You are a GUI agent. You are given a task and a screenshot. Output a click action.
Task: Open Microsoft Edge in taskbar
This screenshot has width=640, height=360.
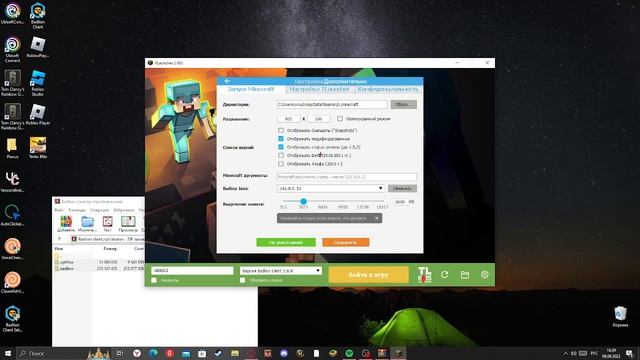pos(153,353)
